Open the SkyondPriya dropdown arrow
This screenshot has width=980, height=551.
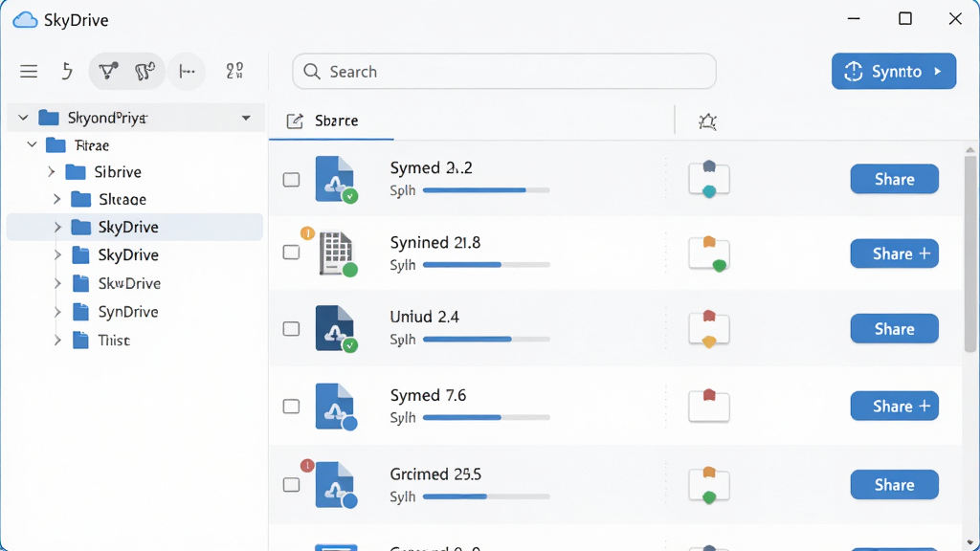point(246,118)
